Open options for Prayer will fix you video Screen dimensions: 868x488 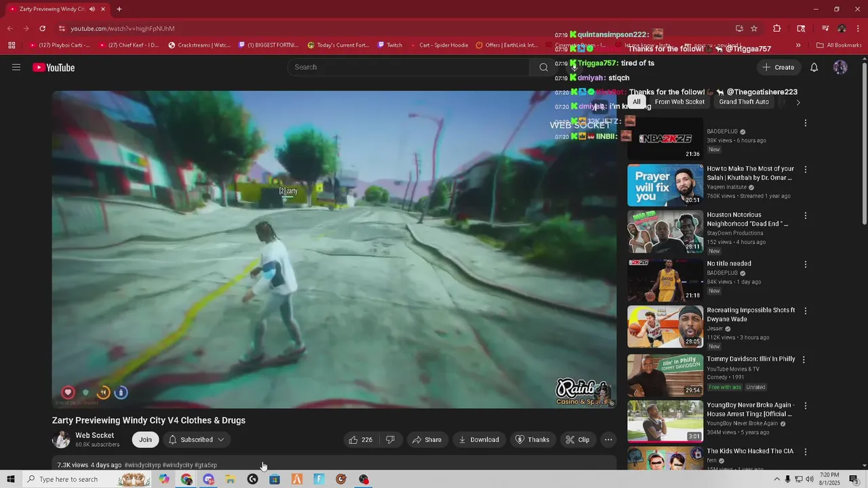pos(806,169)
